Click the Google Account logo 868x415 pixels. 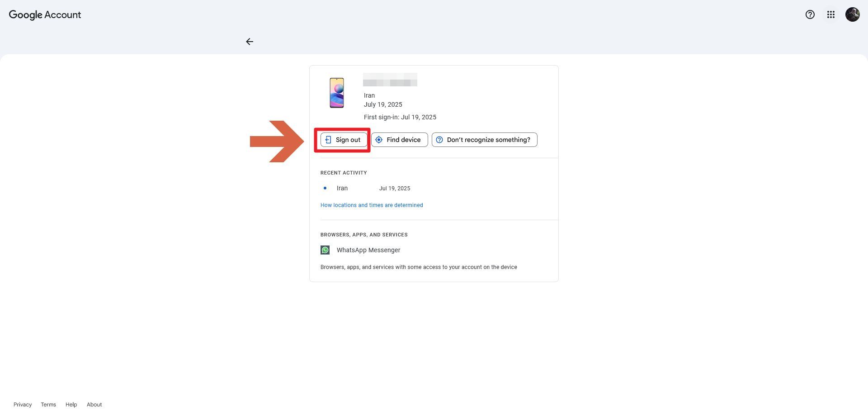click(45, 14)
